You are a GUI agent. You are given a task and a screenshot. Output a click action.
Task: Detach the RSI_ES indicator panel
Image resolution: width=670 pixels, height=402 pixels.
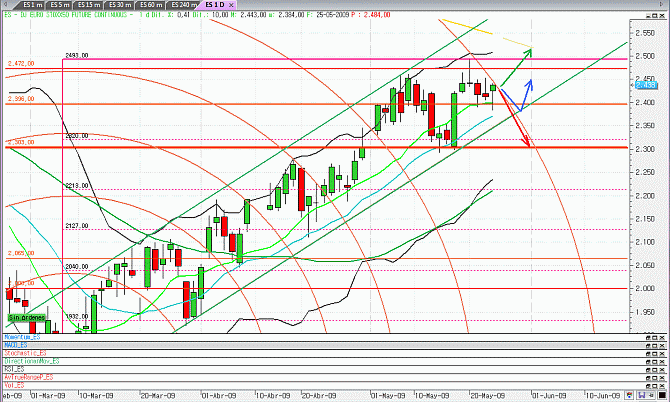tap(648, 370)
